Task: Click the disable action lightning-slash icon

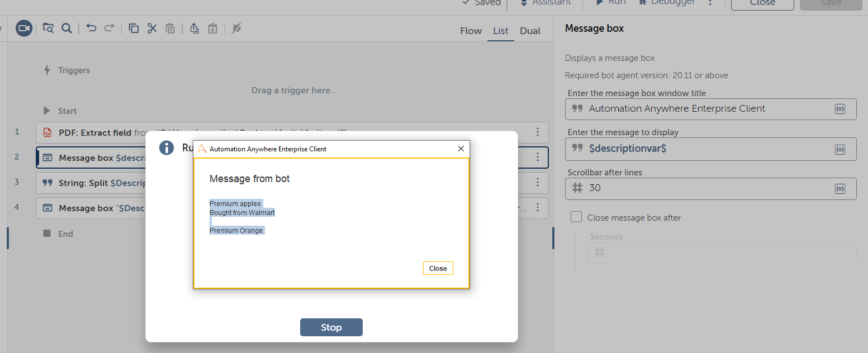Action: [x=237, y=28]
